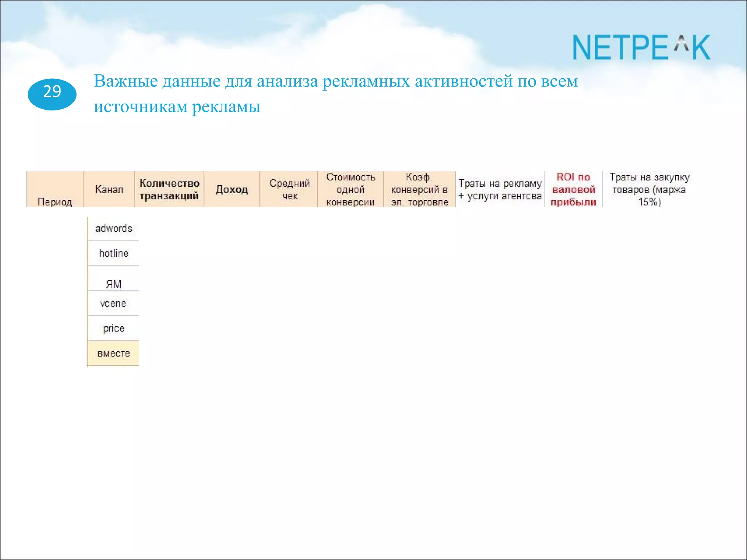This screenshot has width=747, height=560.
Task: Click the highlighted вместе total row
Action: (113, 353)
